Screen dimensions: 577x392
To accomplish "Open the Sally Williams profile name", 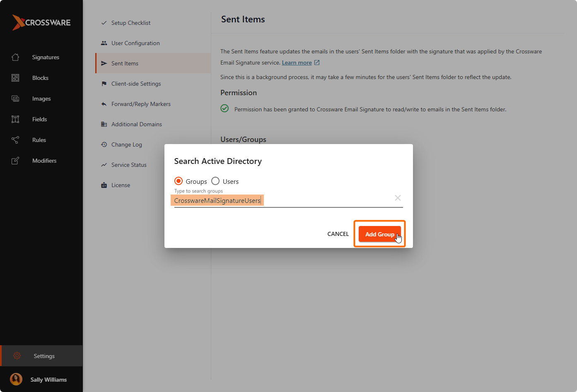I will click(48, 380).
